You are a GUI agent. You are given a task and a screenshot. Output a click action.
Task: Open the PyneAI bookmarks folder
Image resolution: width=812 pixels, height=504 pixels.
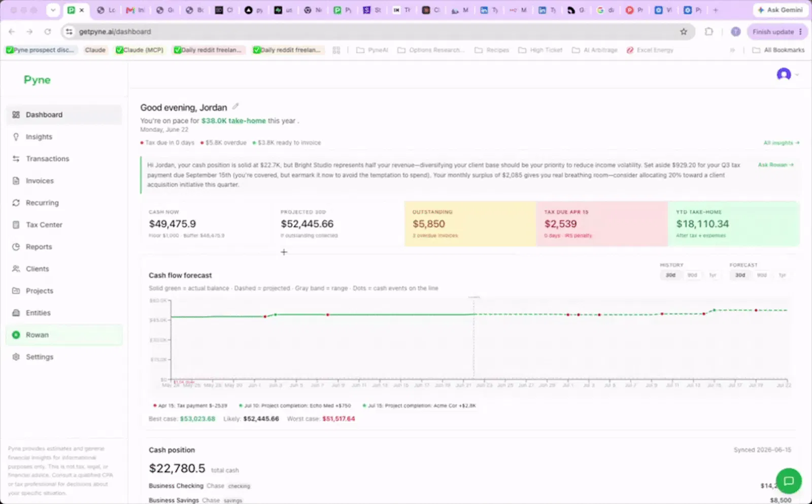pos(372,50)
